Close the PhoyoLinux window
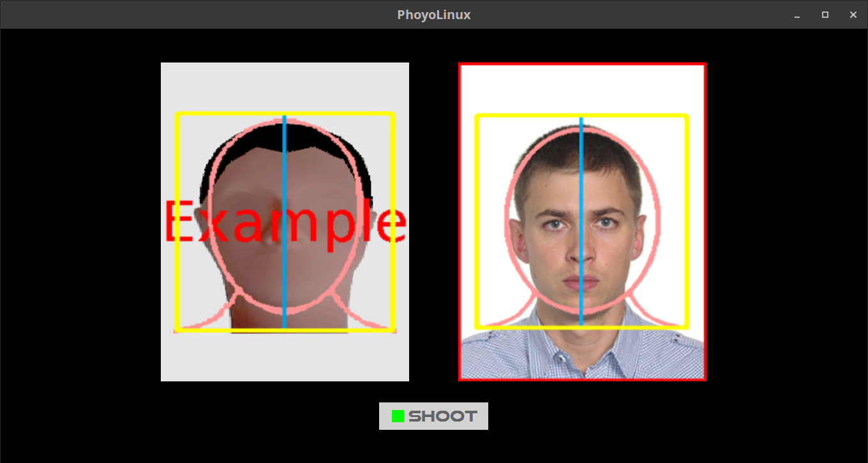868x463 pixels. pos(853,15)
